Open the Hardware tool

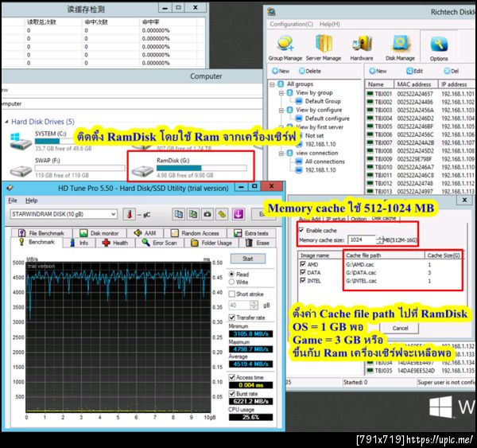click(362, 48)
